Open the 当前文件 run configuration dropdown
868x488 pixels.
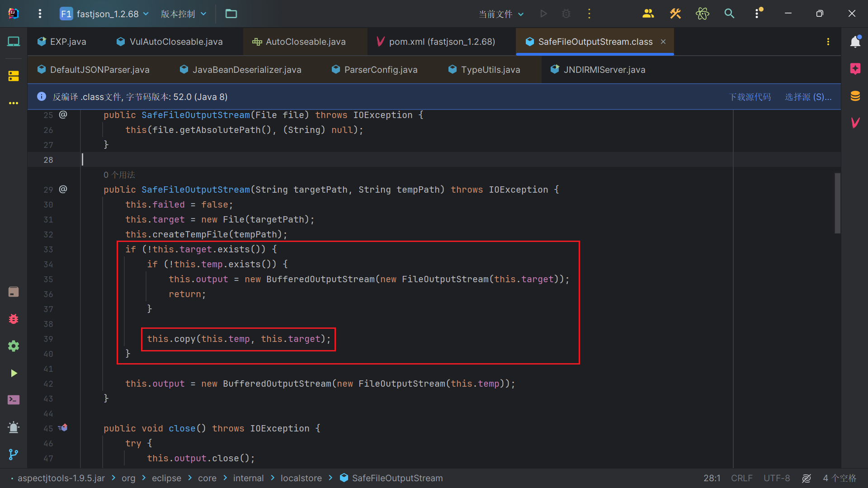501,14
